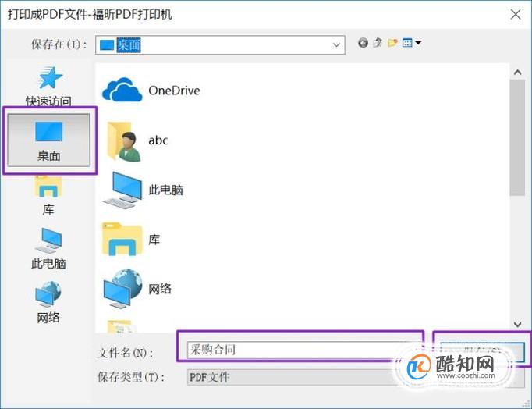Select the 网络 icon in file list
This screenshot has height=409, width=532.
click(x=122, y=289)
